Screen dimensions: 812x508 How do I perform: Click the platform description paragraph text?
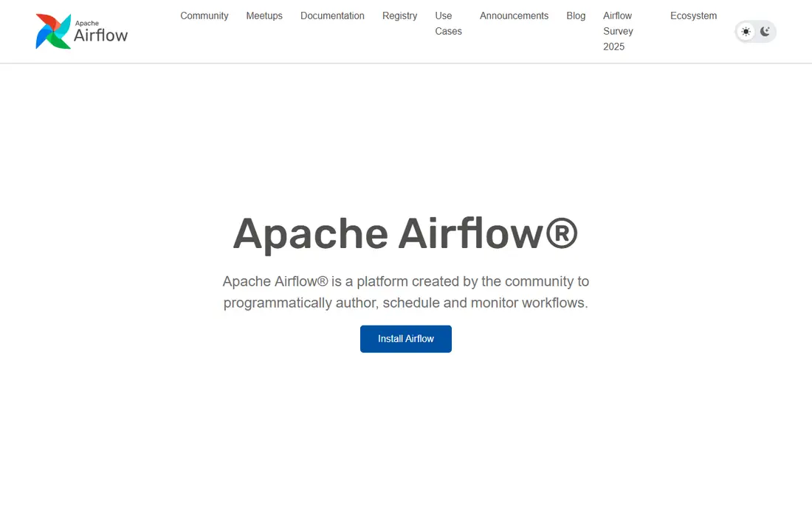[406, 292]
